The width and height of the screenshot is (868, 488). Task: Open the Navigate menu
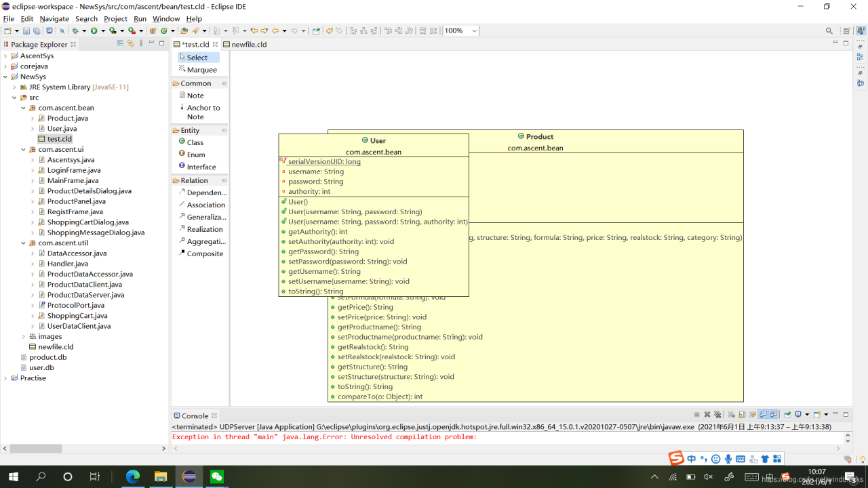click(54, 18)
